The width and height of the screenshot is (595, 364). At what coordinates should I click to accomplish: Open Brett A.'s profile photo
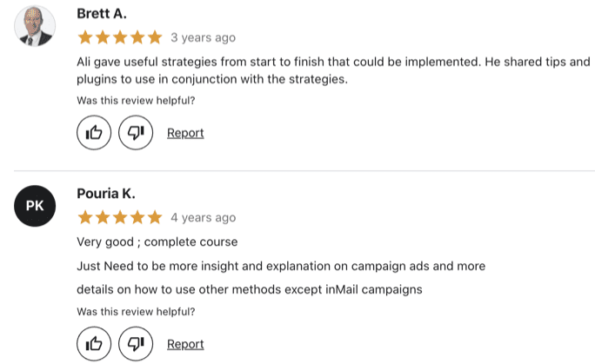point(35,26)
